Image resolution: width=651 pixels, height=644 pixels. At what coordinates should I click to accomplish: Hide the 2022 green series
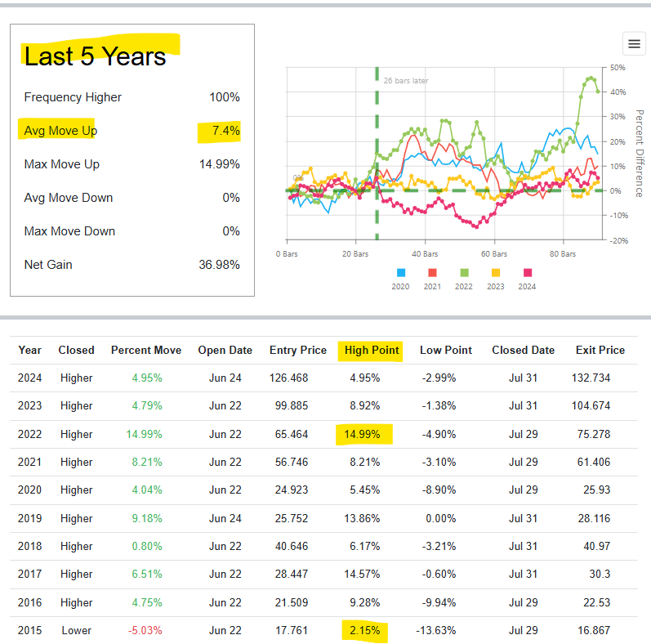pos(465,273)
